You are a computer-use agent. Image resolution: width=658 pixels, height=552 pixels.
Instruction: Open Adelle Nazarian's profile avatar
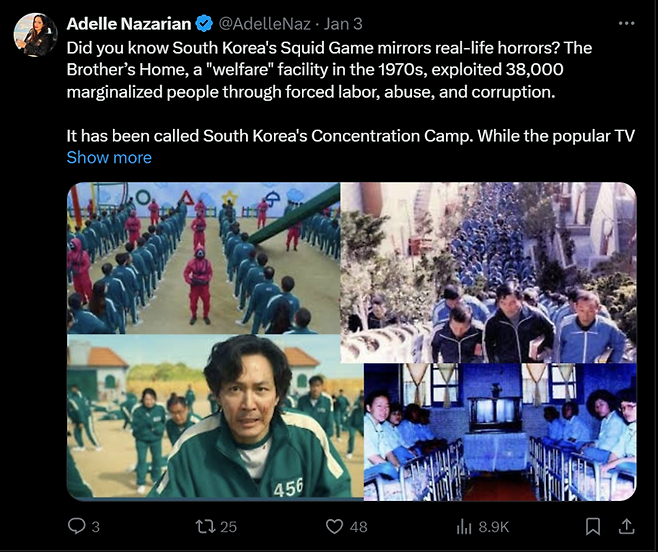(35, 35)
